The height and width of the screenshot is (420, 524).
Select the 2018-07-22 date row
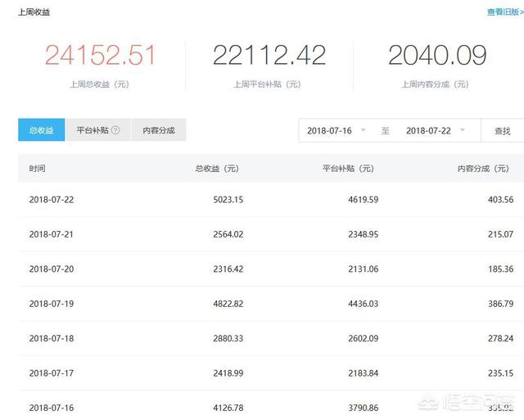[x=271, y=200]
